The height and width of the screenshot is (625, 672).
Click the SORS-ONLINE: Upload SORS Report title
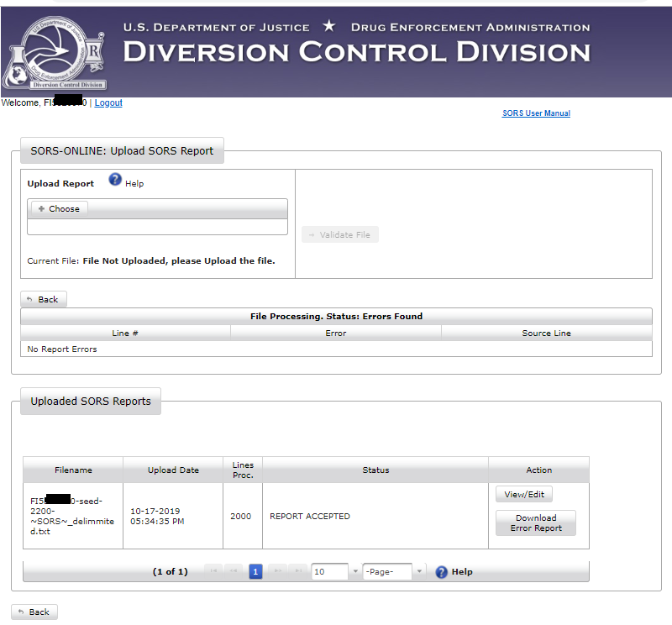(122, 151)
